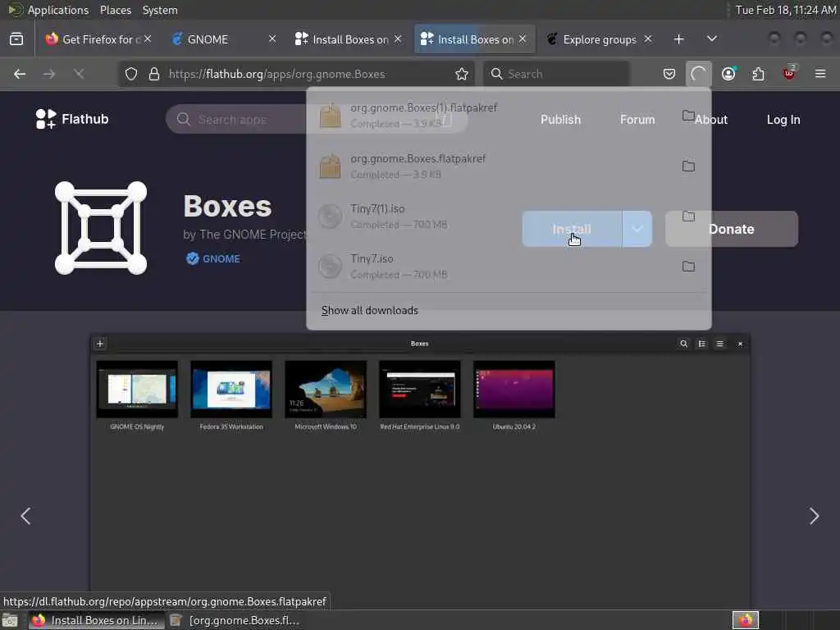Open the Publish link
Viewport: 840px width, 630px height.
(560, 120)
